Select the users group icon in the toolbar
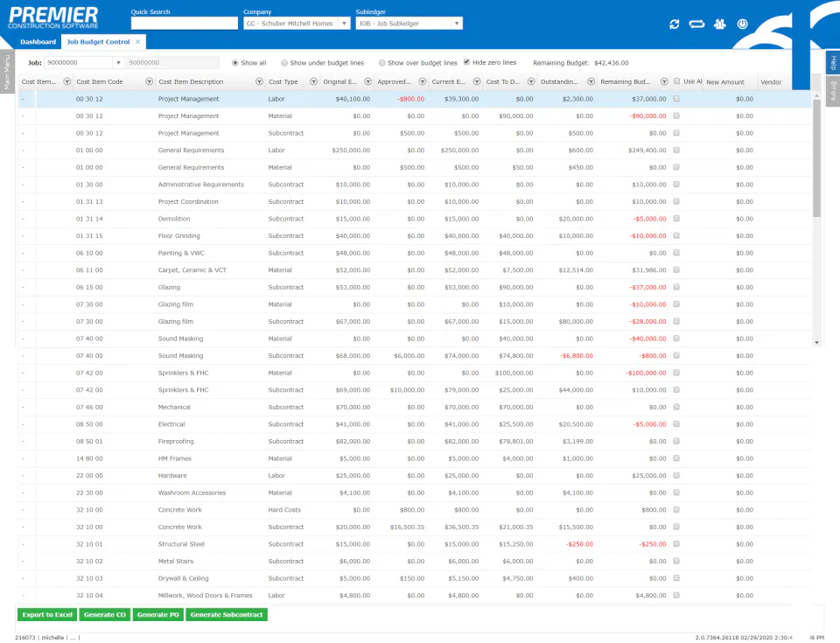The width and height of the screenshot is (840, 643). [719, 24]
